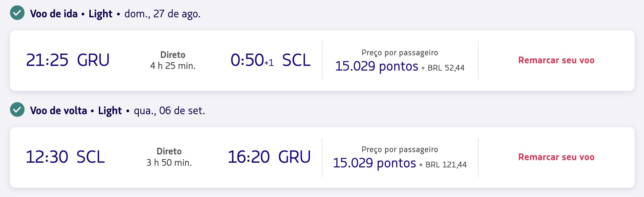Screen dimensions: 644x197
Task: Click Preço por passageiro on outbound card
Action: point(400,53)
